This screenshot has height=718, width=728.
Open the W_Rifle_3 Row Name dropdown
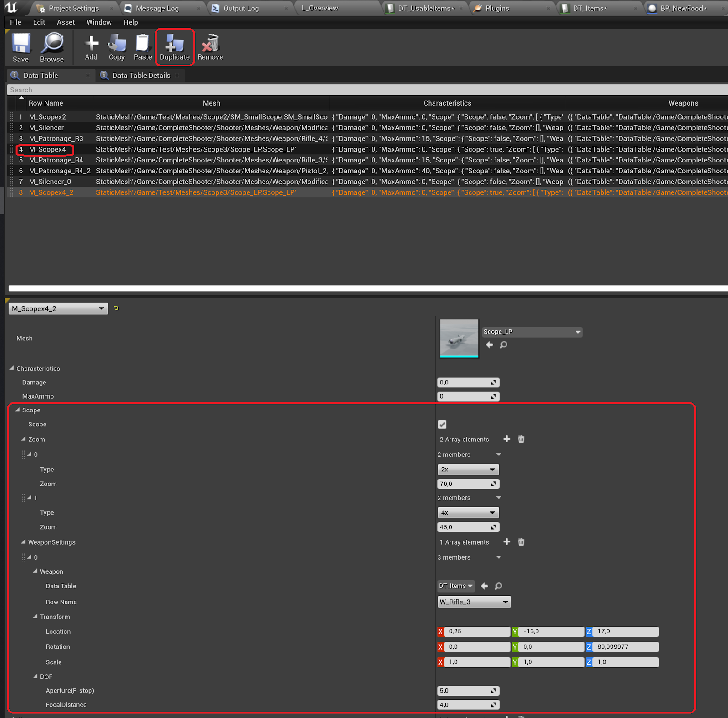(474, 602)
